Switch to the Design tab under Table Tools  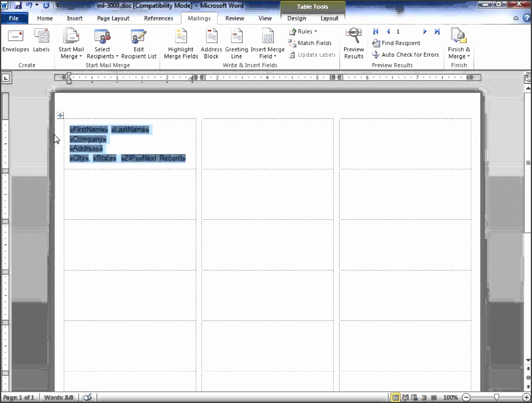coord(296,18)
